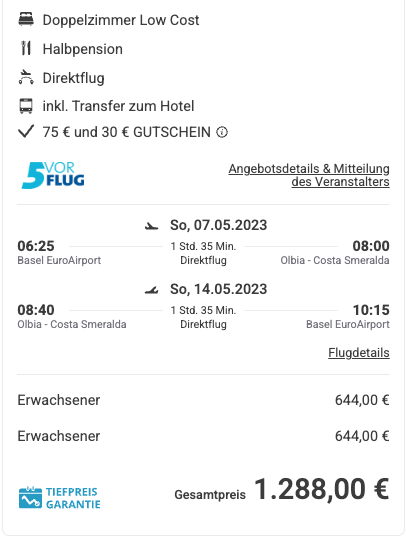
Task: Click the airplane icon beside Direktflug
Action: pos(26,77)
